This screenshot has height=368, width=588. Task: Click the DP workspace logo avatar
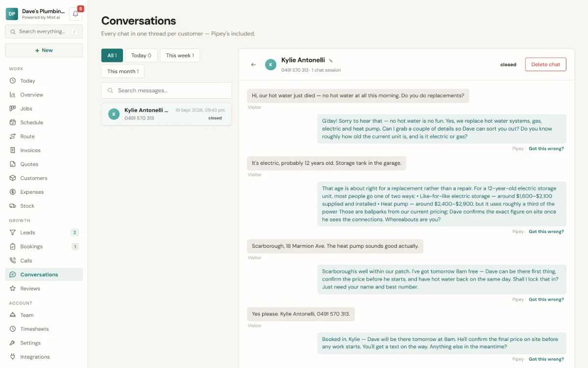[x=12, y=14]
